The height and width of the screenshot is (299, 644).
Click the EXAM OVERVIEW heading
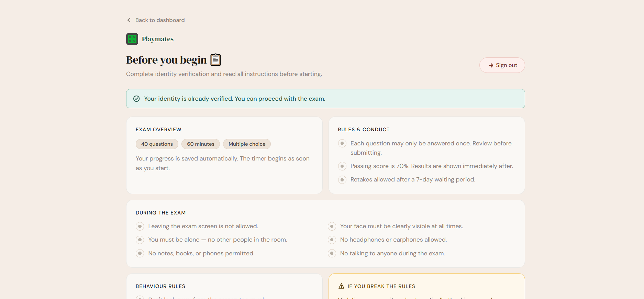coord(158,130)
